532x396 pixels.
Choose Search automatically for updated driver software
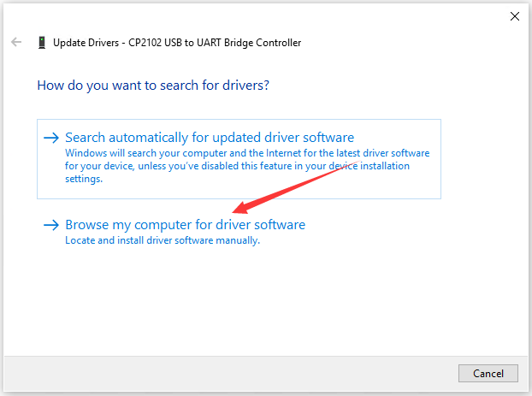tap(209, 138)
